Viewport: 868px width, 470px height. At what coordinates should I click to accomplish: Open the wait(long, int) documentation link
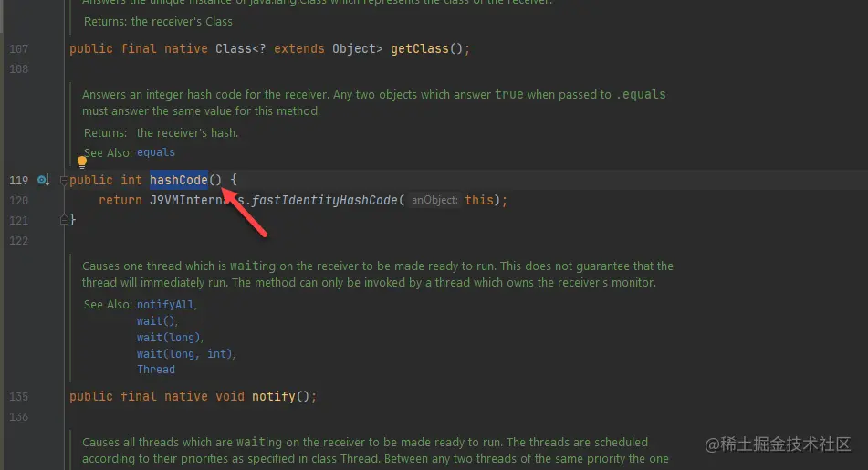pyautogui.click(x=185, y=353)
